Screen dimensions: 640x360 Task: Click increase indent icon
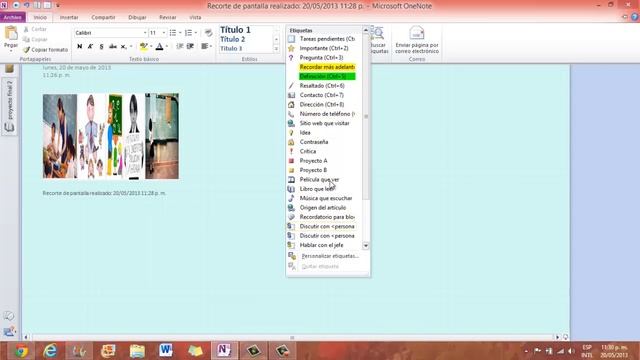[x=190, y=47]
